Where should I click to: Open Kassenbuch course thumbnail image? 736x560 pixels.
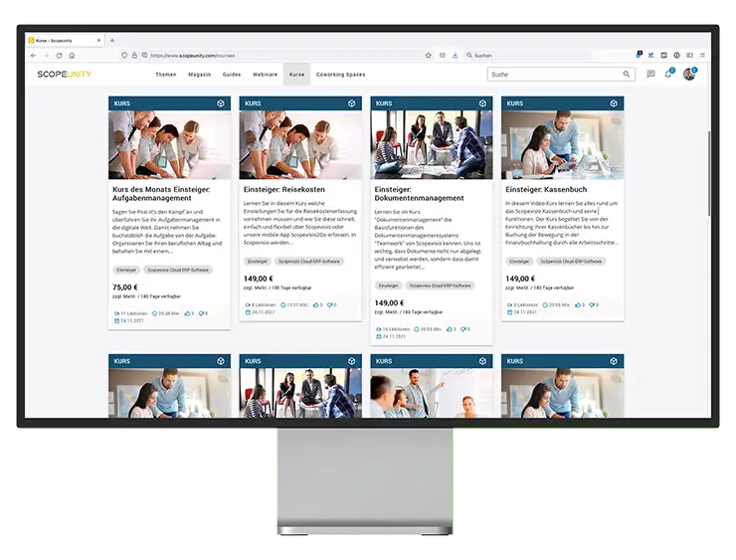tap(562, 145)
